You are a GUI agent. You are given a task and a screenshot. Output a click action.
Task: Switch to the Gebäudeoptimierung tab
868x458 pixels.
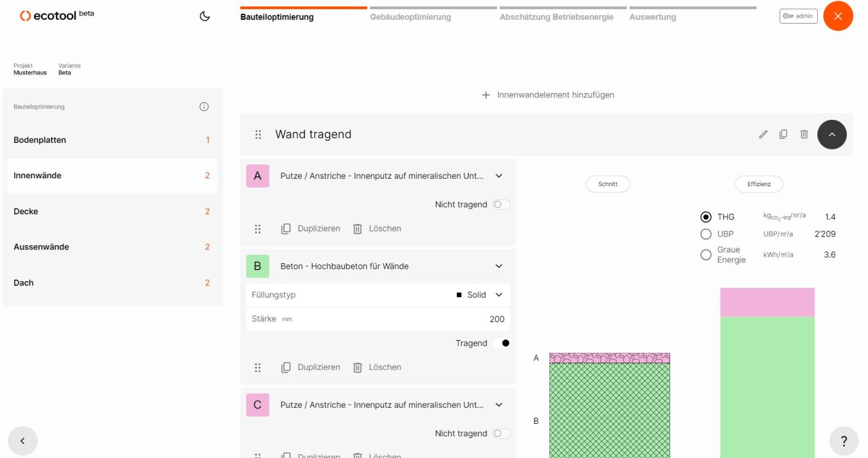[410, 17]
